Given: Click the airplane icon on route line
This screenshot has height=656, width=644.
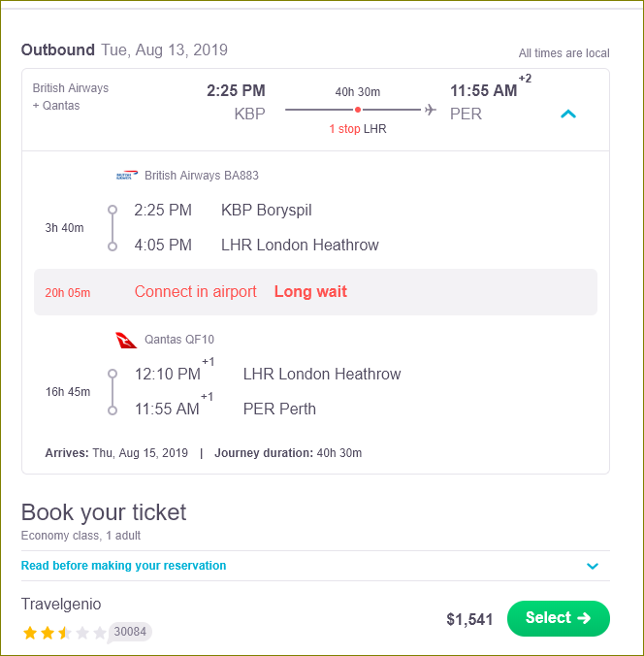Looking at the screenshot, I should pos(431,110).
